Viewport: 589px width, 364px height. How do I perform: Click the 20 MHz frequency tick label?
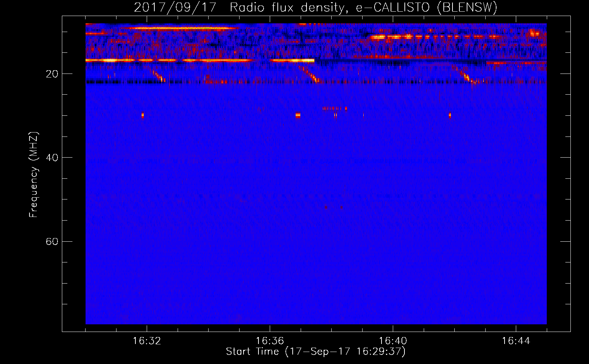(52, 74)
